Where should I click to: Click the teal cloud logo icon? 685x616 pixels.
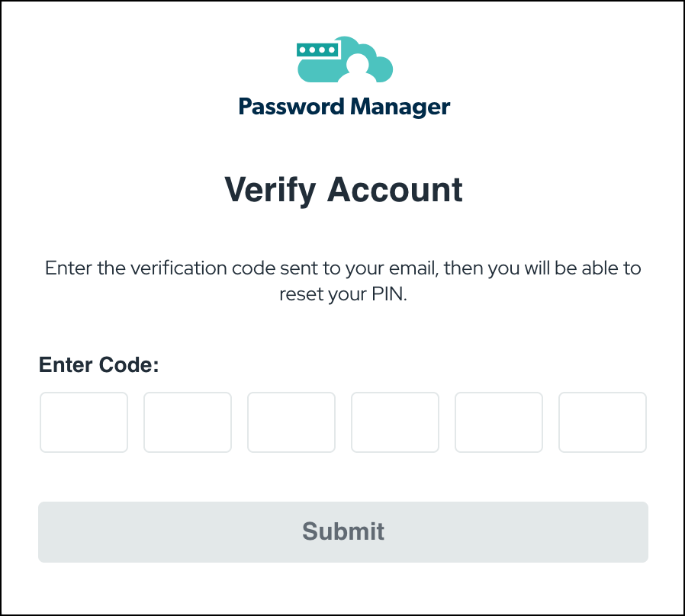[345, 59]
